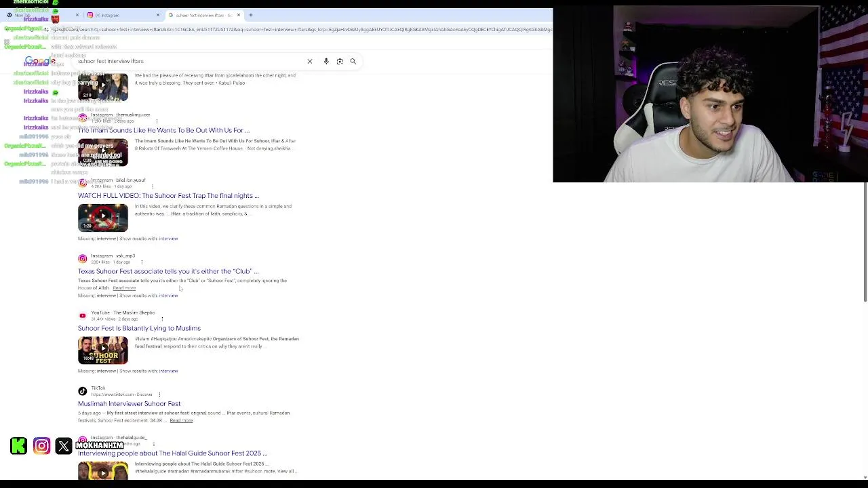Click the Instagram icon for thehalalguide result
The width and height of the screenshot is (868, 488).
[83, 441]
